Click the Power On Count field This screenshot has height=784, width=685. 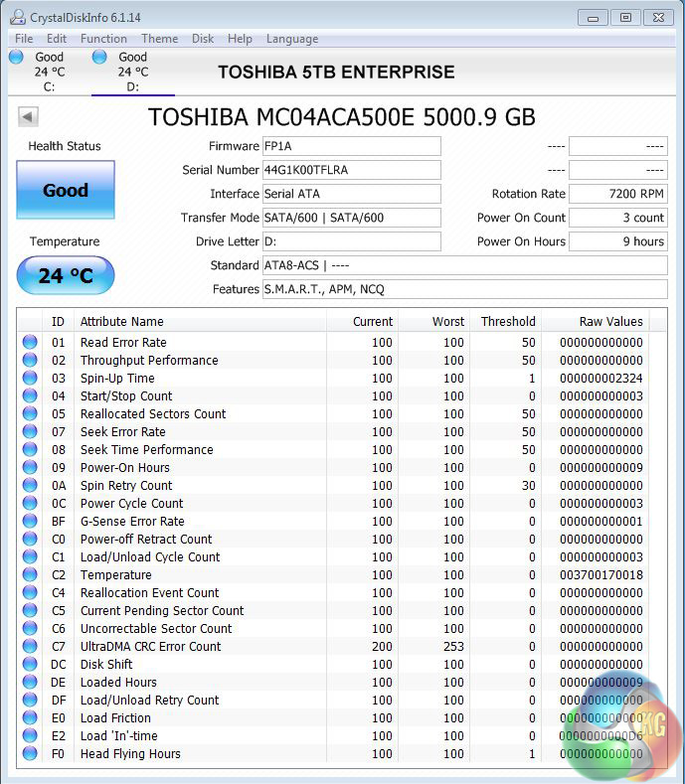[618, 218]
